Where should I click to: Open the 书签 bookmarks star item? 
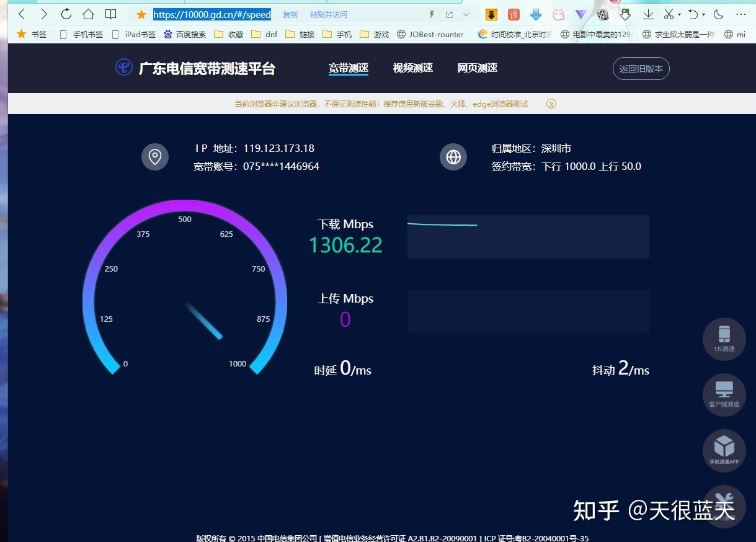click(x=32, y=35)
